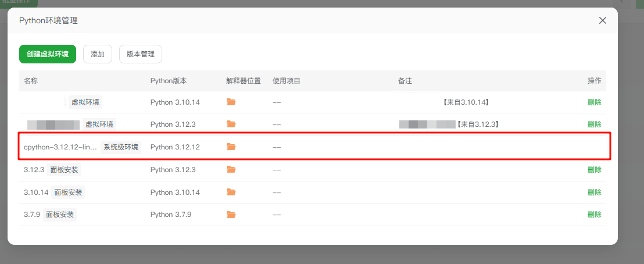The width and height of the screenshot is (644, 264).
Task: Delete the Python 3.12.3 virtual environment
Action: click(x=594, y=124)
